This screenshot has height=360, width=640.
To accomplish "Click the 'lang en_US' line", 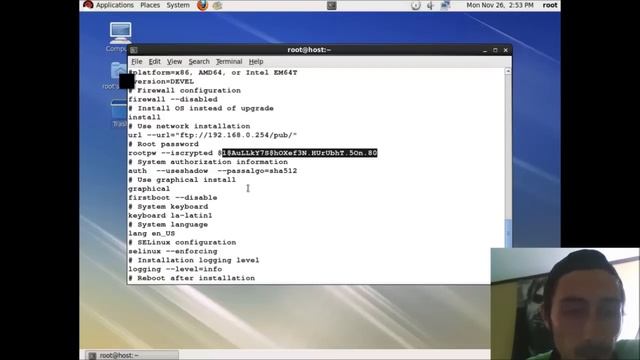I will [151, 233].
